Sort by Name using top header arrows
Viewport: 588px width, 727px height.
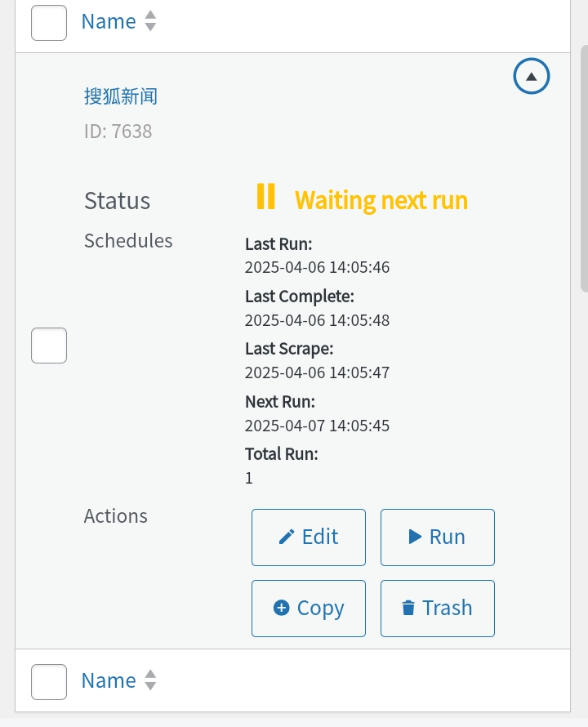click(150, 21)
